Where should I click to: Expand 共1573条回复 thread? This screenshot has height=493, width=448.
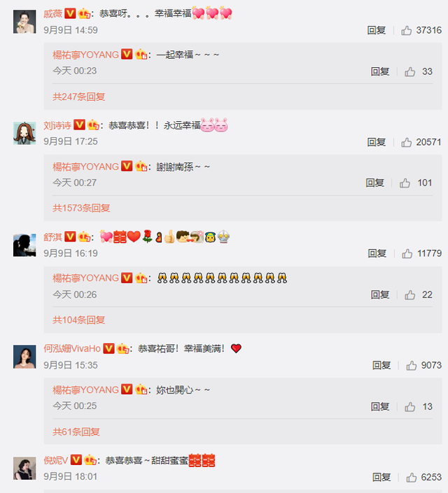tap(81, 208)
